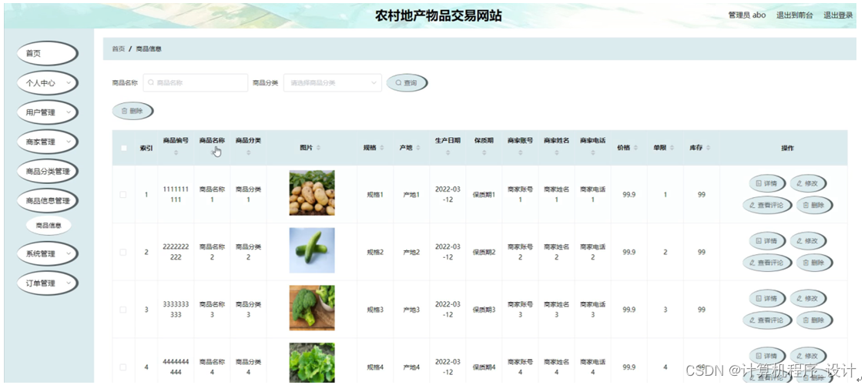The image size is (868, 385).
Task: Collapse 商品信息管理 sidebar item
Action: 47,201
